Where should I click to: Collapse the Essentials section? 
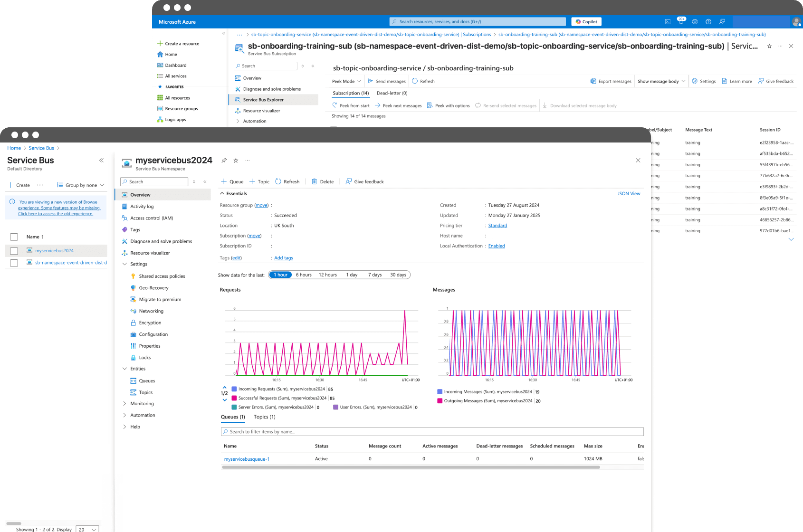click(222, 194)
